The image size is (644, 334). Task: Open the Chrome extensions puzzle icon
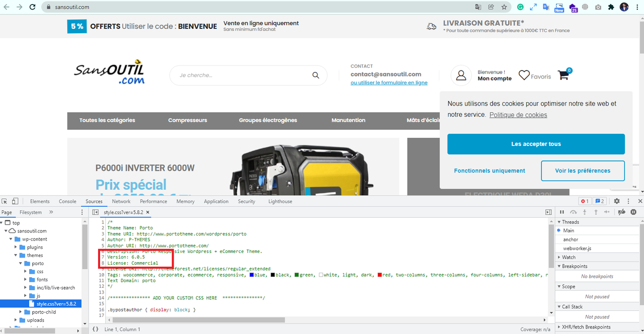(x=611, y=7)
